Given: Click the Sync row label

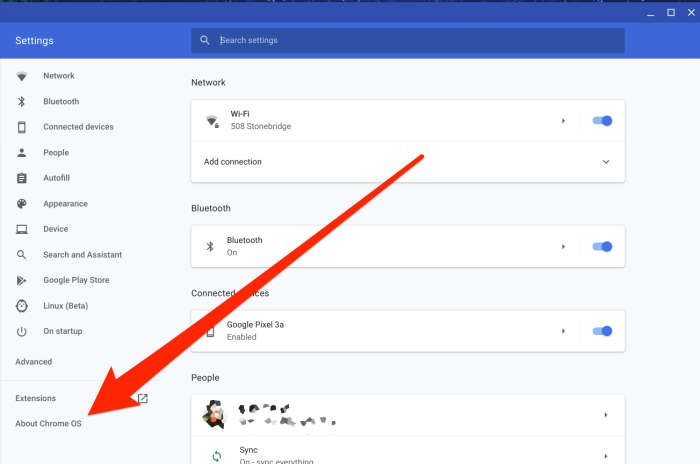Looking at the screenshot, I should click(x=248, y=450).
